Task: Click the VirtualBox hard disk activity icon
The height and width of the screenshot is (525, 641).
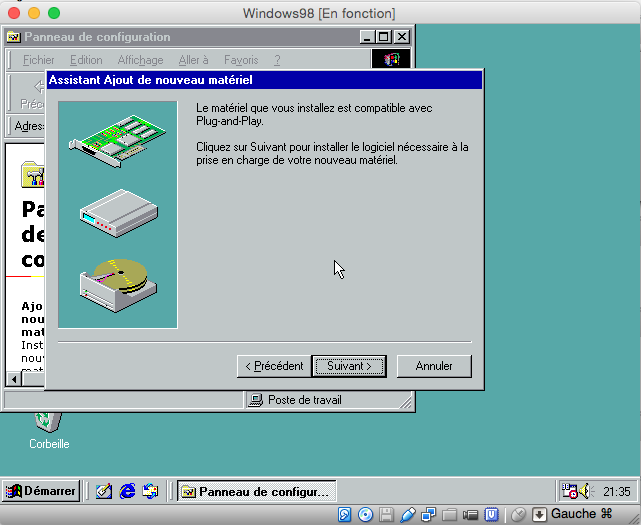Action: pos(345,515)
